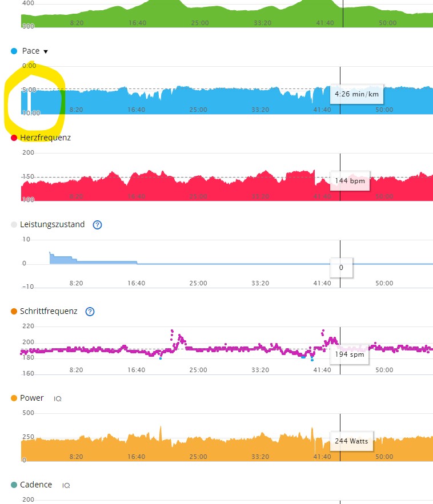Open the Pace metric dropdown arrow
Image resolution: width=433 pixels, height=504 pixels.
[x=46, y=51]
